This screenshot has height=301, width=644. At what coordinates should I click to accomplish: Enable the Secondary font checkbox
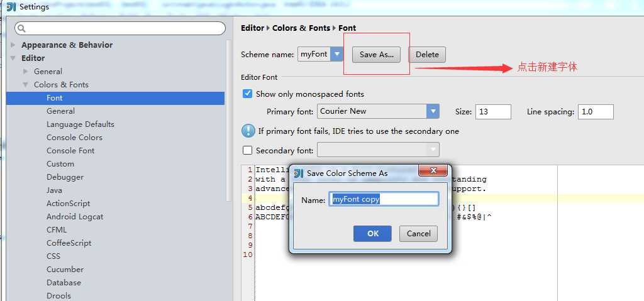tap(247, 150)
